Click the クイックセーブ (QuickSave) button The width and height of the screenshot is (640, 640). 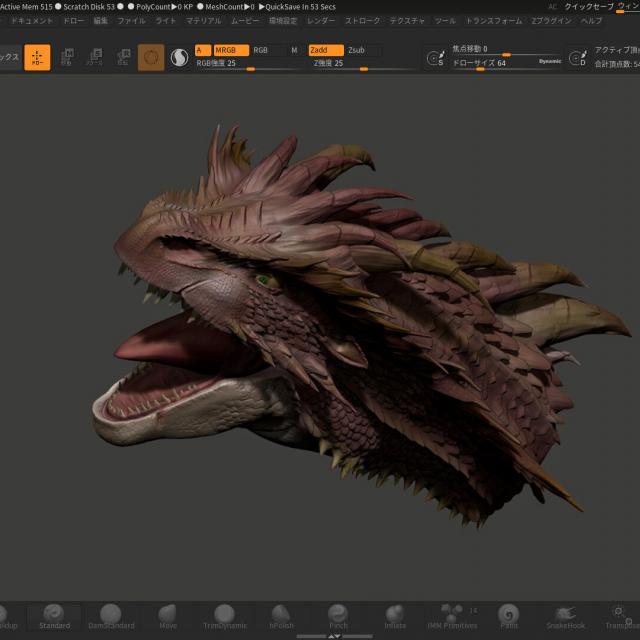click(x=588, y=6)
